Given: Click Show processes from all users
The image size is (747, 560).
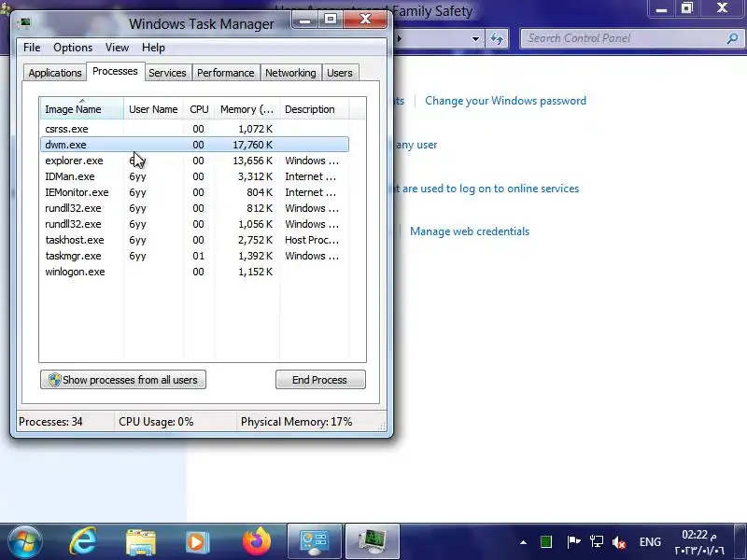Looking at the screenshot, I should (x=123, y=380).
